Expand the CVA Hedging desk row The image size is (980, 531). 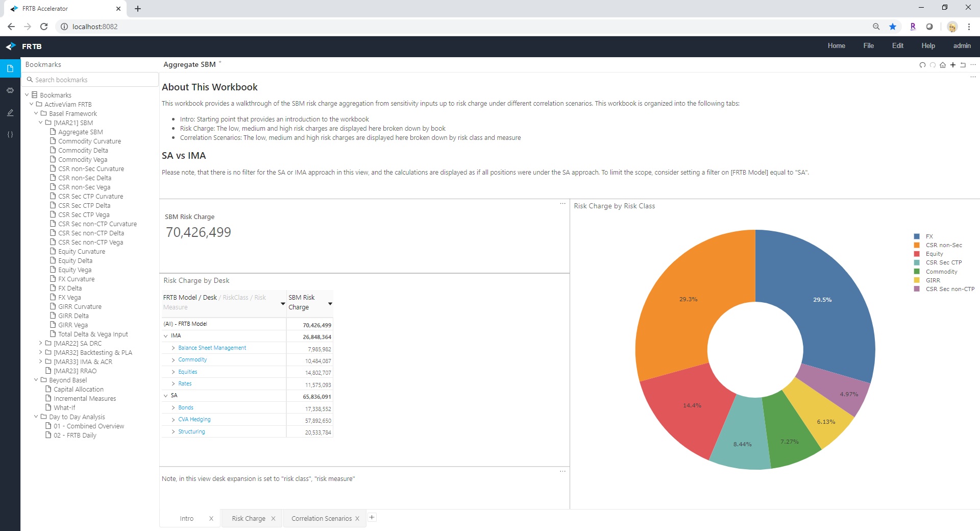(x=173, y=420)
